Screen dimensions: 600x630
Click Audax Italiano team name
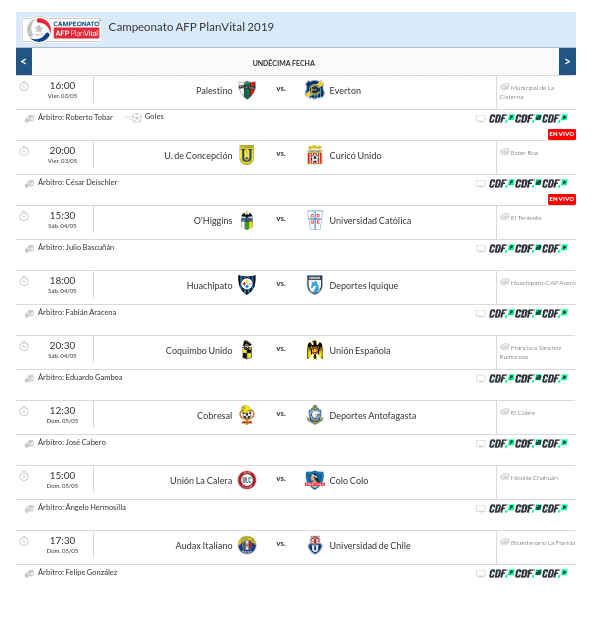(x=204, y=546)
